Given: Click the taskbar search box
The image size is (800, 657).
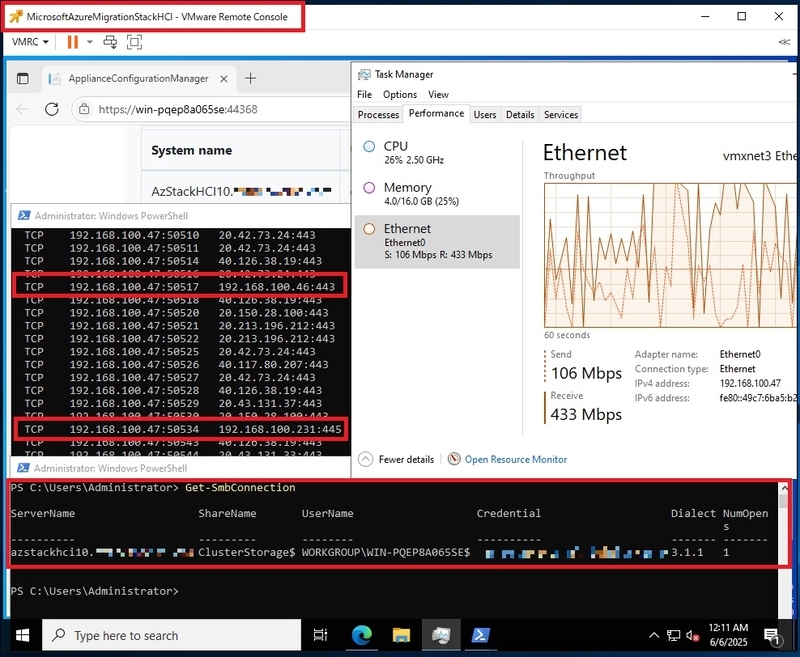Looking at the screenshot, I should (171, 636).
